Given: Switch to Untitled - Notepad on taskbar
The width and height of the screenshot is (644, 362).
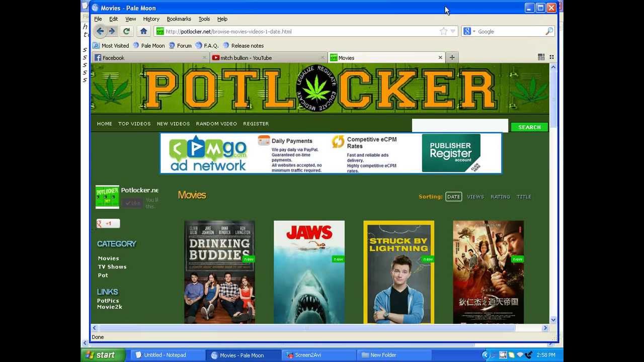Looking at the screenshot, I should tap(168, 355).
